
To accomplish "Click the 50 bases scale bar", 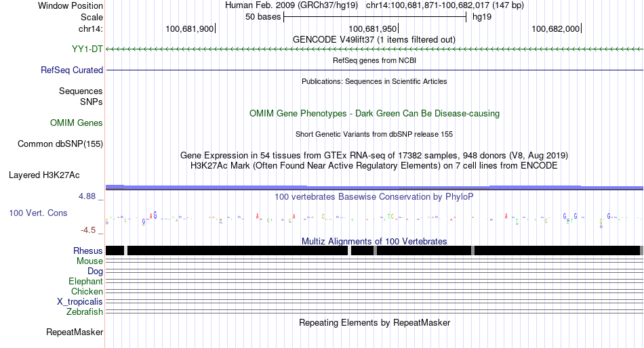I will (x=375, y=17).
